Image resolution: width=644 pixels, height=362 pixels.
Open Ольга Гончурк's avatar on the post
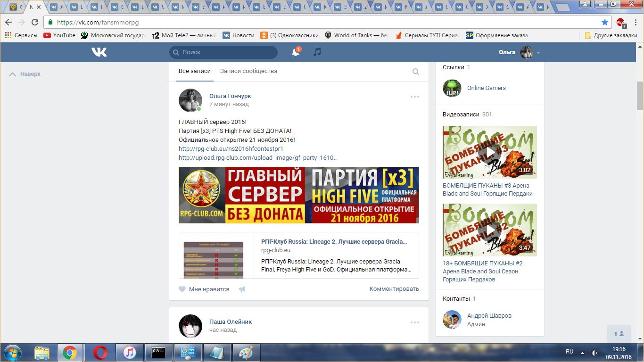pyautogui.click(x=190, y=100)
